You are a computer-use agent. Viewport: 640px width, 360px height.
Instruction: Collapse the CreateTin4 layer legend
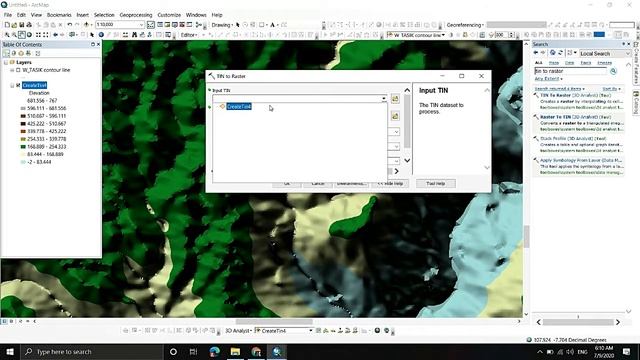tap(12, 85)
